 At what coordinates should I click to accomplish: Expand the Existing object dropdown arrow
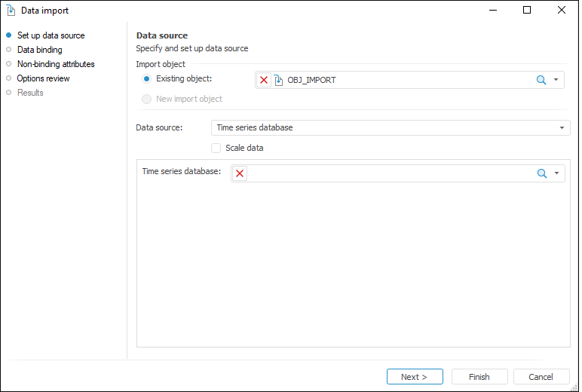click(x=556, y=80)
